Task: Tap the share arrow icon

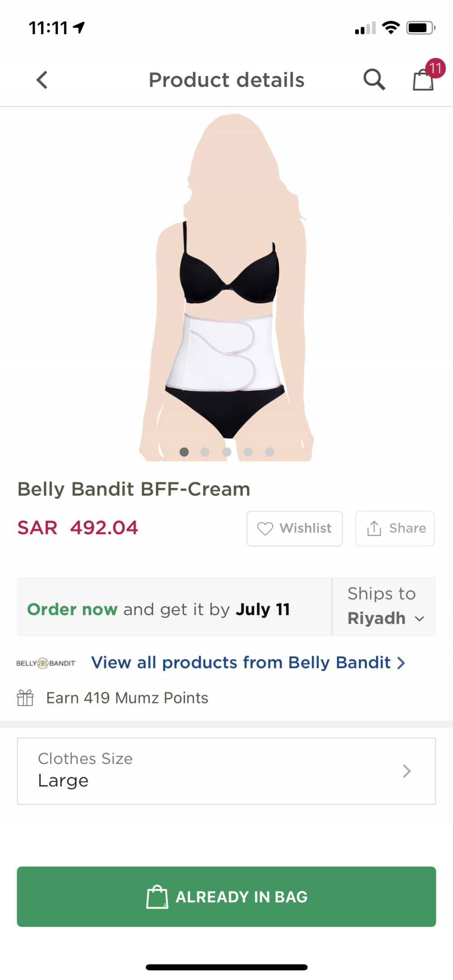Action: pyautogui.click(x=374, y=528)
